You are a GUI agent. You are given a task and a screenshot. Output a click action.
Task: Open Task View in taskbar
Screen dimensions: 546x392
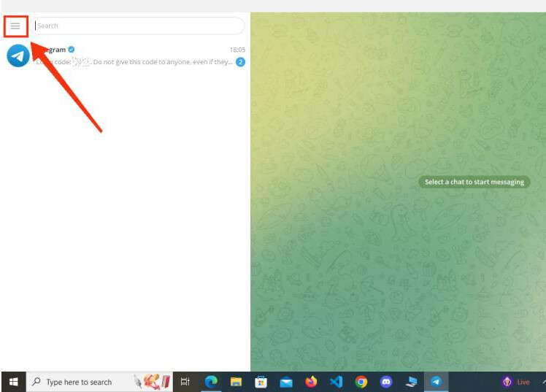(185, 382)
